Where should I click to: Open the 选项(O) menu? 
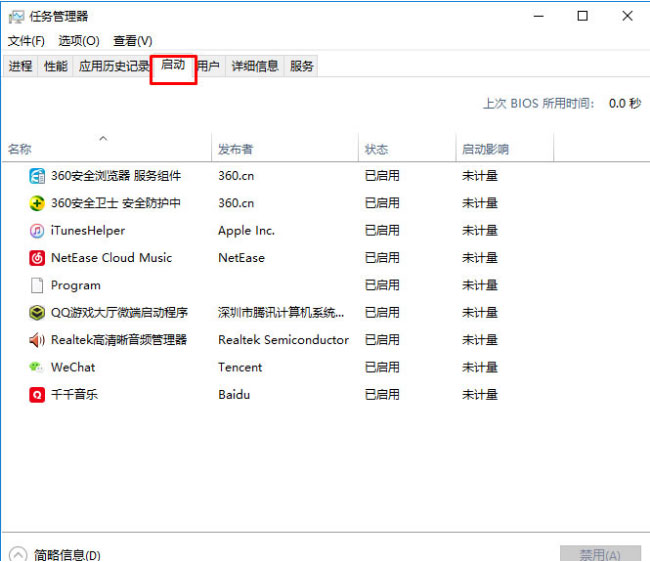(x=79, y=41)
